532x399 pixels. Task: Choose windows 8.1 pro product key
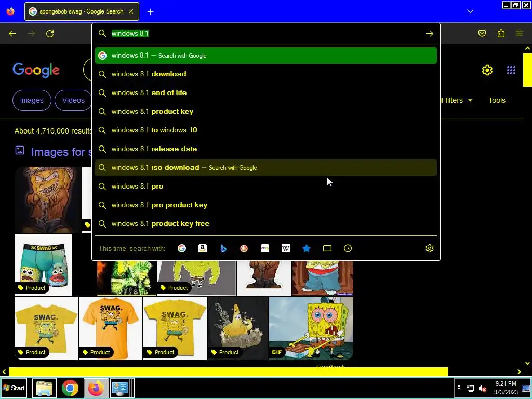tap(266, 205)
